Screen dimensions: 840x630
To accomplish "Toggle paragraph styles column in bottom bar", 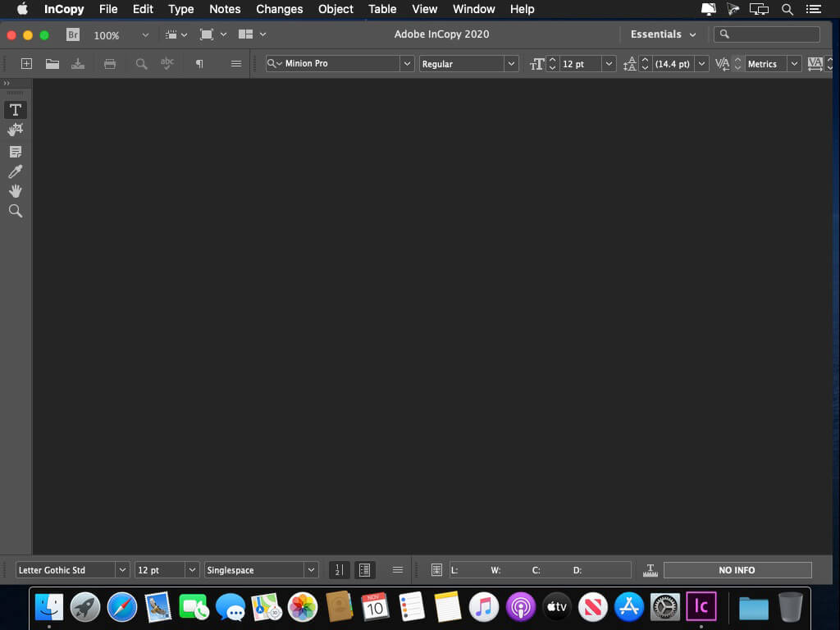I will 365,570.
